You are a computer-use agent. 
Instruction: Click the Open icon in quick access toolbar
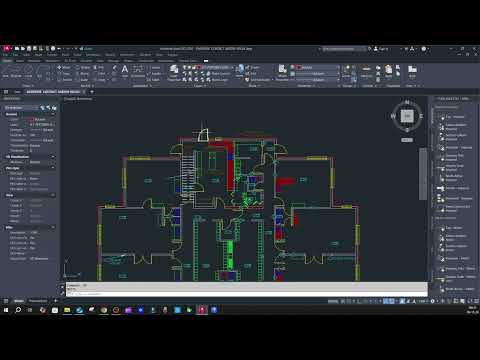[23, 49]
